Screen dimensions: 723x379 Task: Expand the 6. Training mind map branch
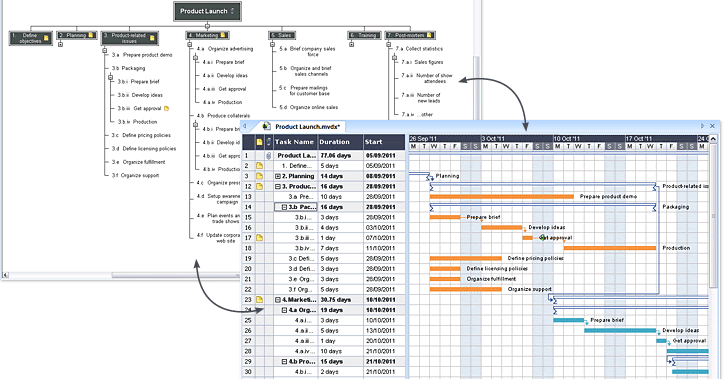pyautogui.click(x=351, y=45)
